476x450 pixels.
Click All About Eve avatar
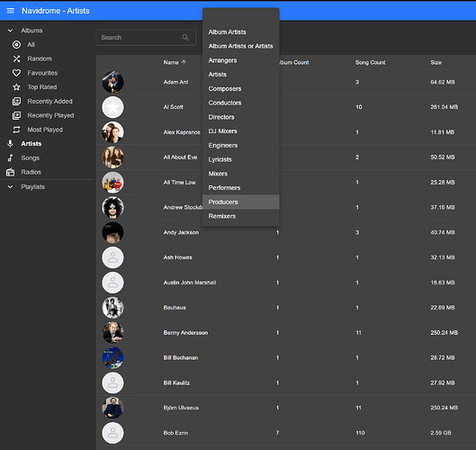pyautogui.click(x=112, y=157)
